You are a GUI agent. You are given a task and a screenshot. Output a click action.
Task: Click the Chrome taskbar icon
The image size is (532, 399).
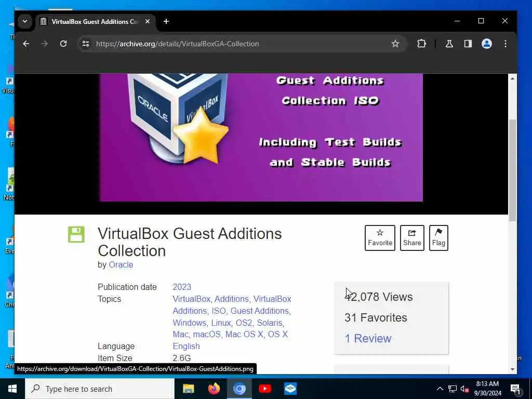coord(239,389)
